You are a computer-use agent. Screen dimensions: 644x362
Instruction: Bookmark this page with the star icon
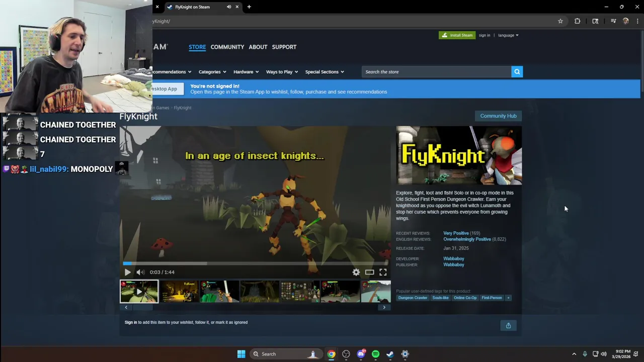[x=560, y=21]
